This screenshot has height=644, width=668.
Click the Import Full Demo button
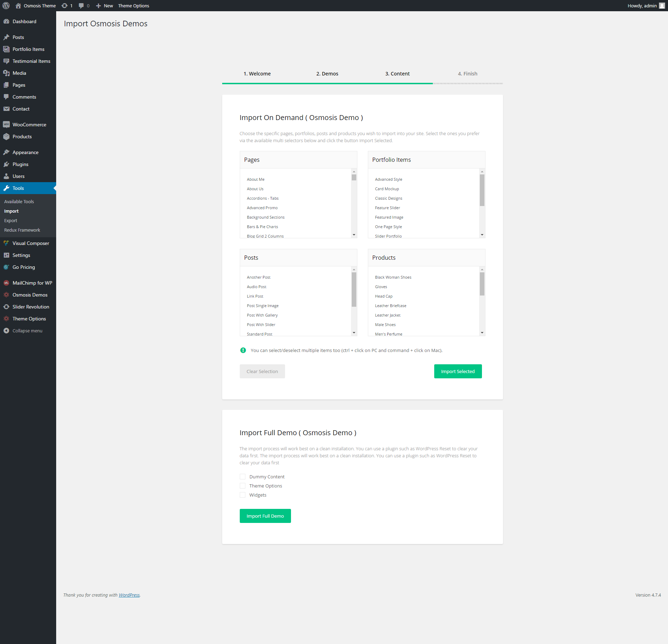265,516
